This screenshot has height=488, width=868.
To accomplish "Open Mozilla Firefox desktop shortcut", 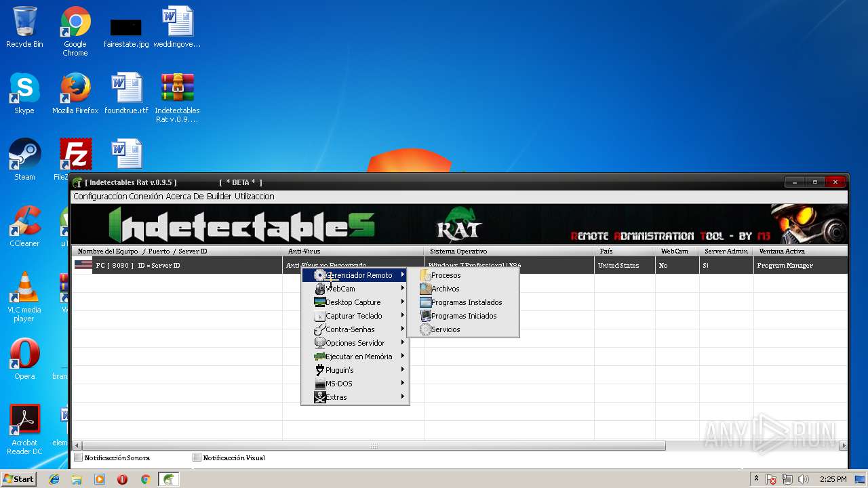I will click(75, 94).
